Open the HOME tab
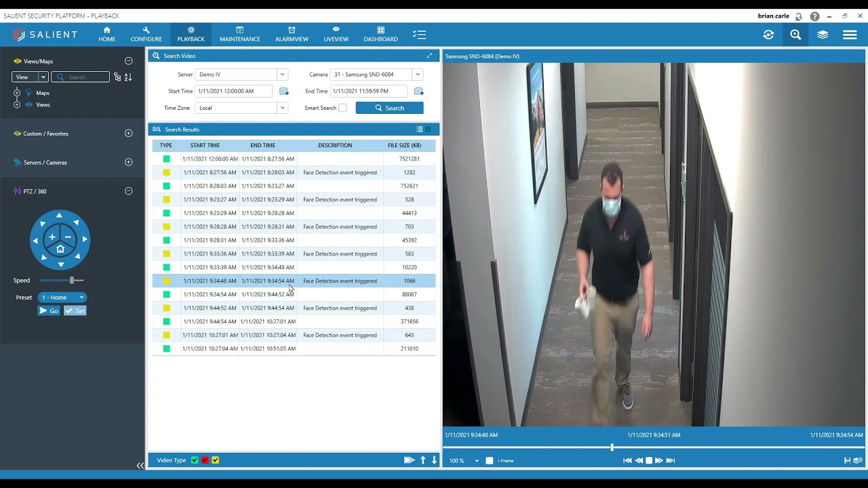Image resolution: width=868 pixels, height=488 pixels. point(106,35)
